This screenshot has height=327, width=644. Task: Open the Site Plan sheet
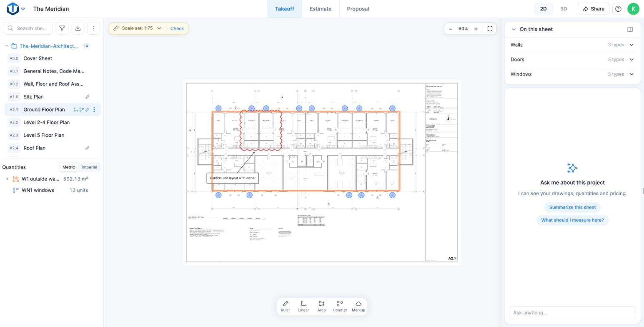pos(53,97)
